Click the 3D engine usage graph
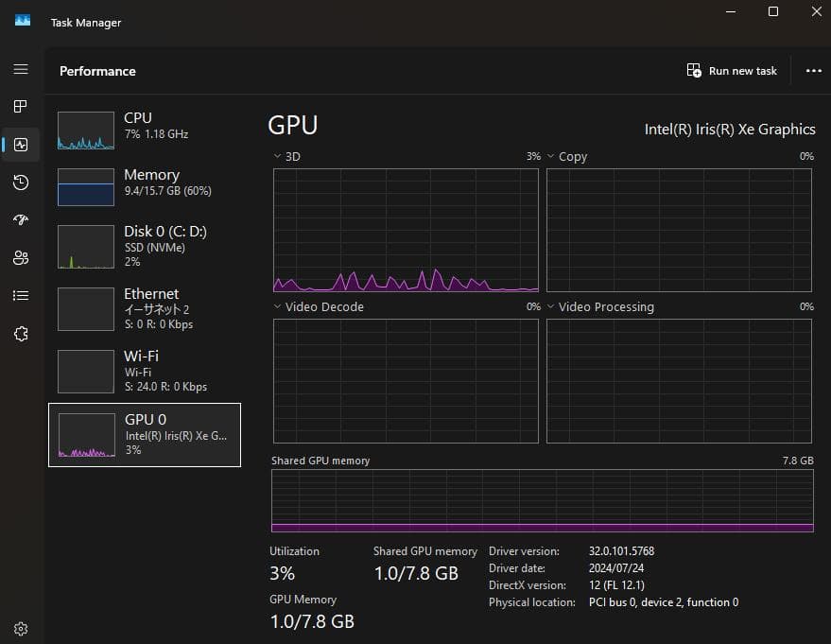 coord(406,230)
